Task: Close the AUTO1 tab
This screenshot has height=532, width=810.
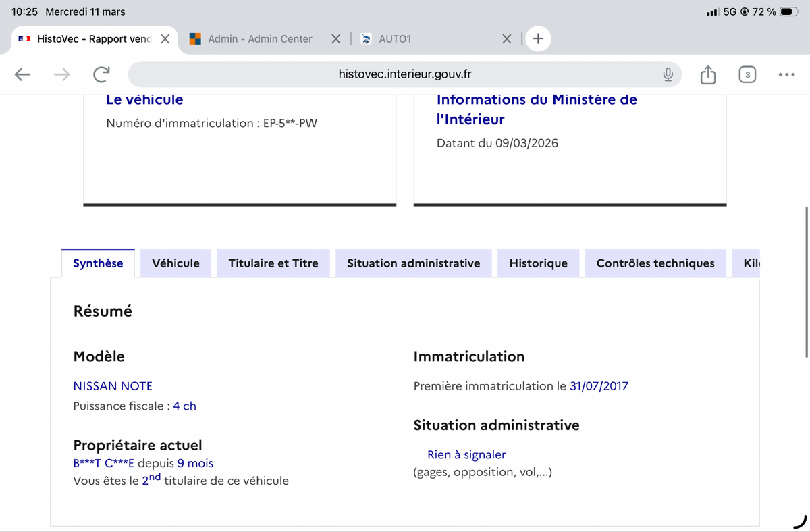Action: click(x=507, y=38)
